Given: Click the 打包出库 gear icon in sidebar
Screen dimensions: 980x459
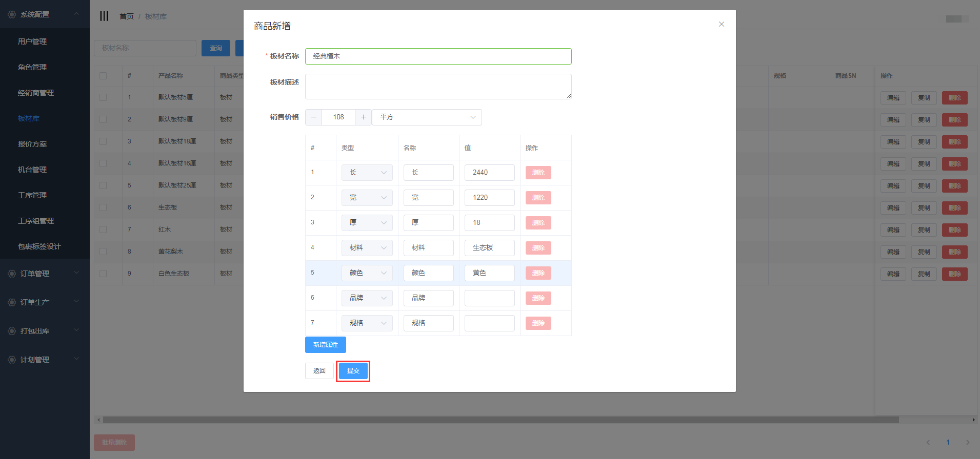Looking at the screenshot, I should coord(12,331).
